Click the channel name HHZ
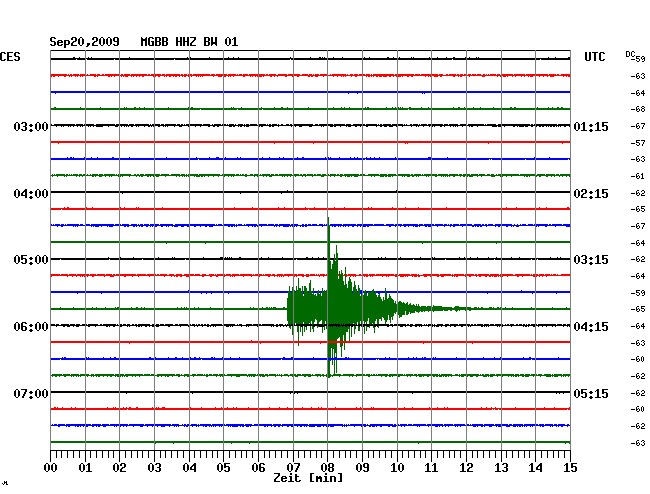Image resolution: width=650 pixels, height=494 pixels. [186, 42]
